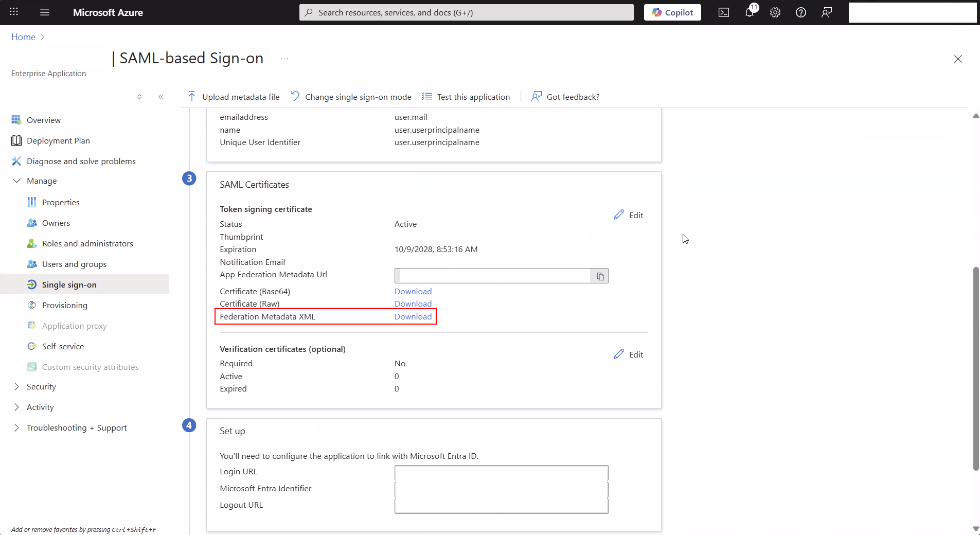View notifications bell

click(750, 12)
